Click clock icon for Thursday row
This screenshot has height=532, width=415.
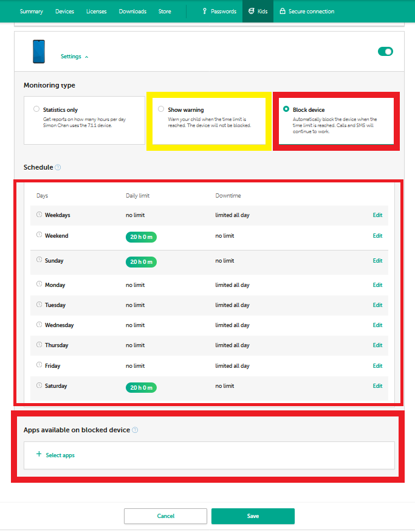click(39, 344)
